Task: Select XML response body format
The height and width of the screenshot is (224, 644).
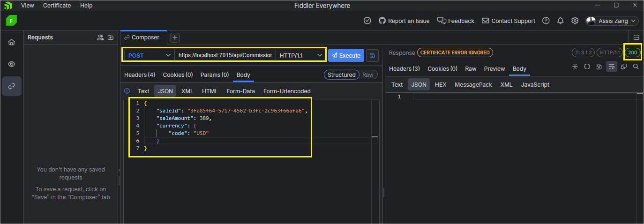Action: (506, 84)
